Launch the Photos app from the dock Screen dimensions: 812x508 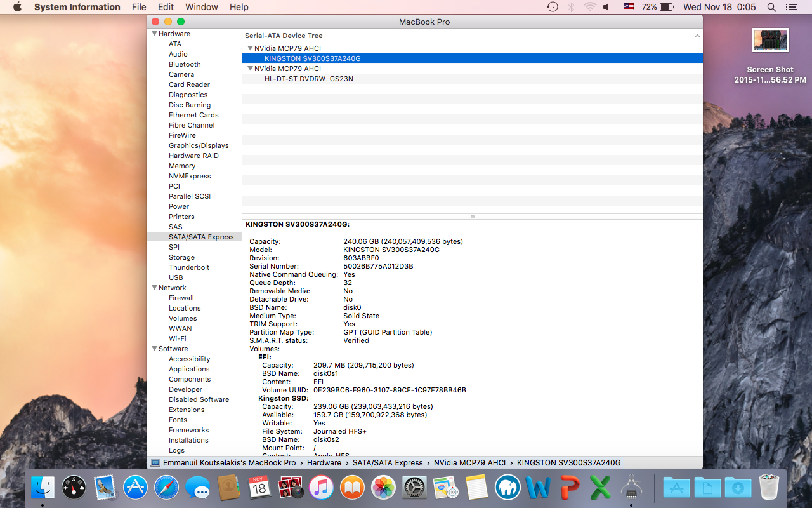pos(383,488)
